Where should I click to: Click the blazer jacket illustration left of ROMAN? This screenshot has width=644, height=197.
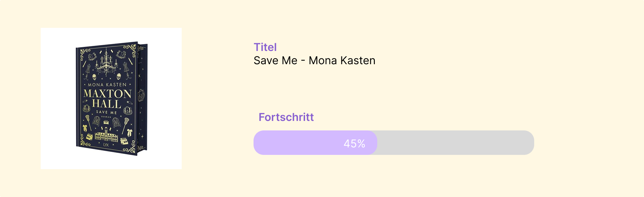tap(96, 121)
